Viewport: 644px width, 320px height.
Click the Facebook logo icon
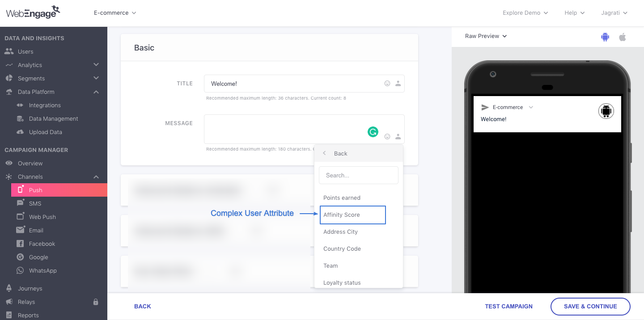pyautogui.click(x=20, y=244)
